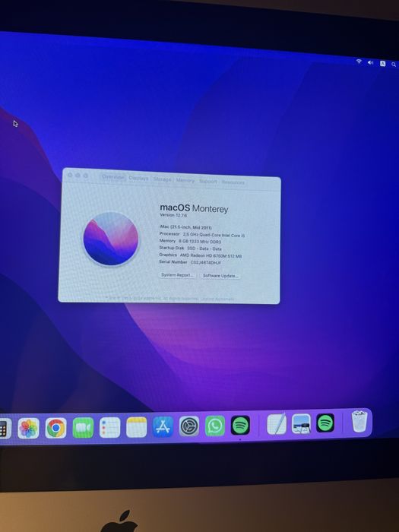The height and width of the screenshot is (532, 399).
Task: Open Spotlight search magnifier in menu bar
Action: (394, 64)
